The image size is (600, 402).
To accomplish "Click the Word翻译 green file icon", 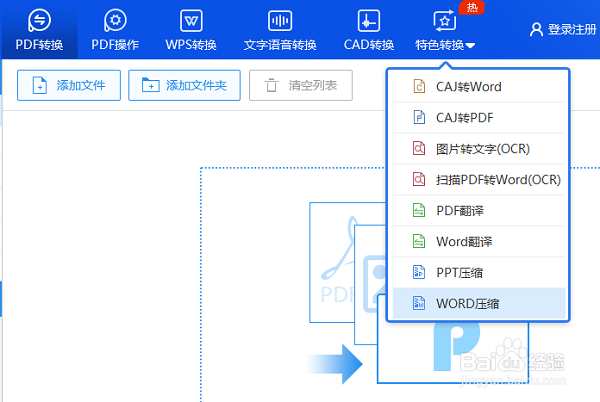I will (x=419, y=241).
